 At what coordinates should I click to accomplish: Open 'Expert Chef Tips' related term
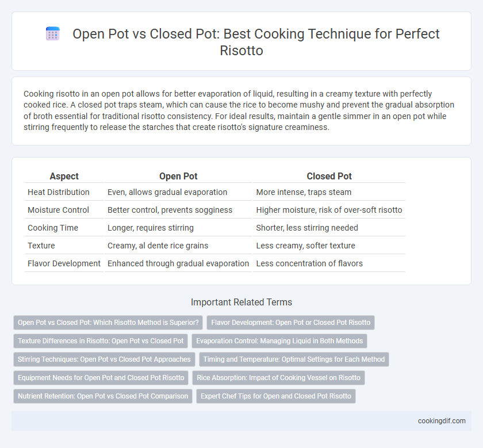pyautogui.click(x=275, y=396)
